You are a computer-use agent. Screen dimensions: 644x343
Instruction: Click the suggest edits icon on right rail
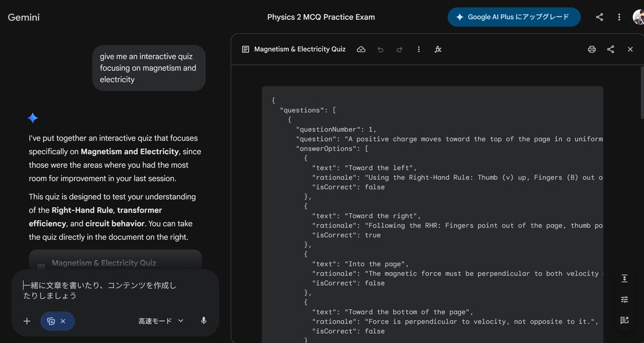(x=624, y=320)
